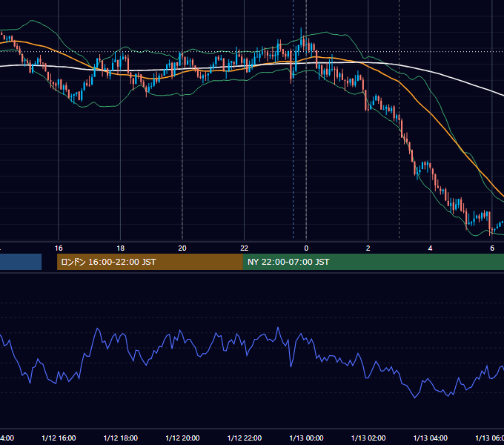
Task: Click the London 16:00-22:00 JST session bar
Action: point(150,262)
